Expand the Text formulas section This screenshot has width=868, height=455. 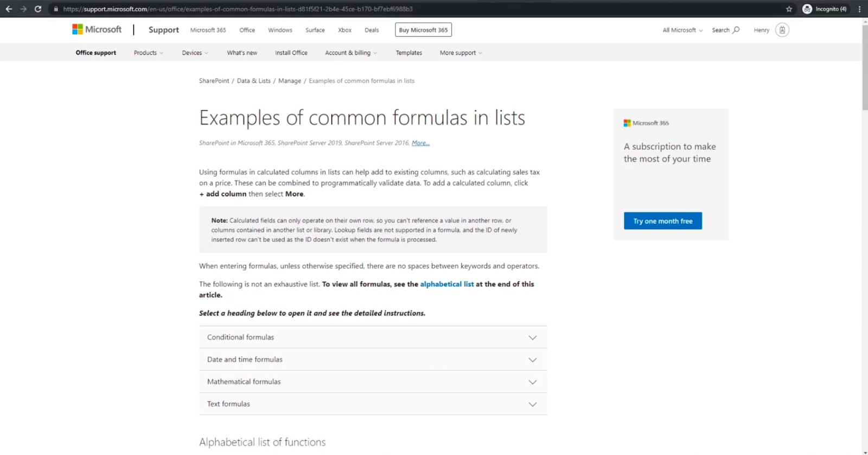tap(373, 404)
